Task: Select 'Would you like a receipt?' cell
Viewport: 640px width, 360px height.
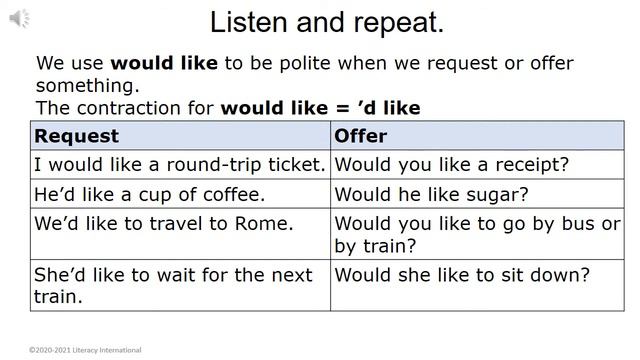Action: click(477, 164)
